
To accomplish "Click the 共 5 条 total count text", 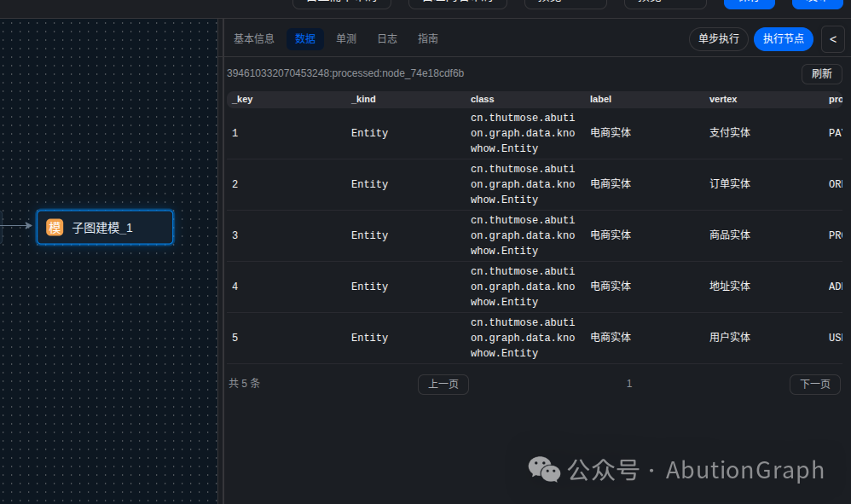I will (244, 384).
